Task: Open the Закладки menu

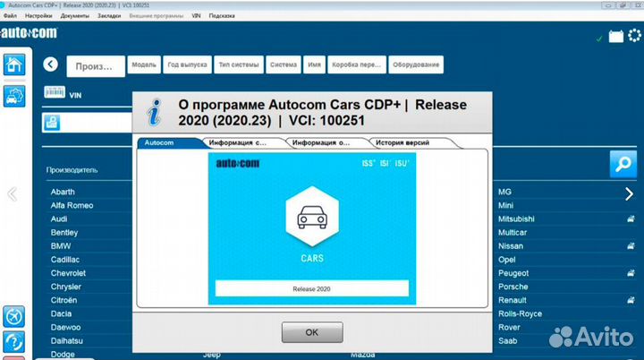Action: pyautogui.click(x=109, y=15)
